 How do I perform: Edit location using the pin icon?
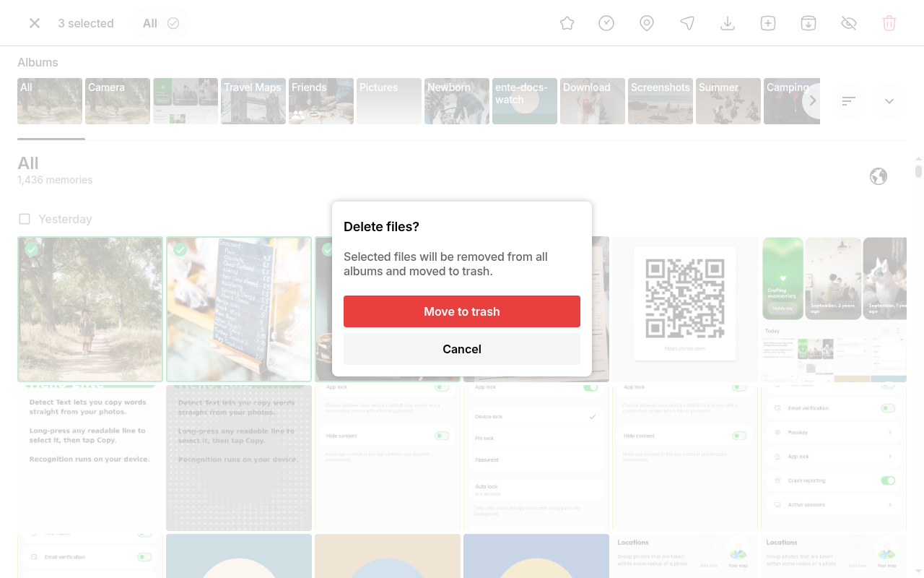[647, 23]
